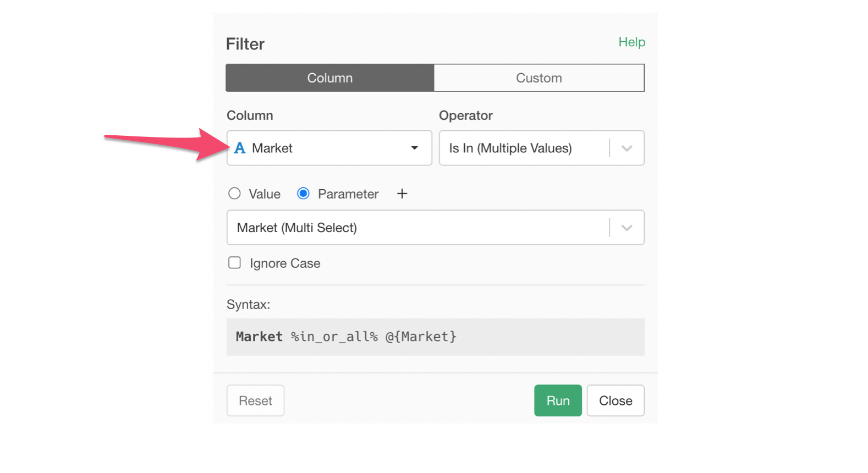The height and width of the screenshot is (473, 868).
Task: Open the Market column dropdown
Action: point(329,148)
